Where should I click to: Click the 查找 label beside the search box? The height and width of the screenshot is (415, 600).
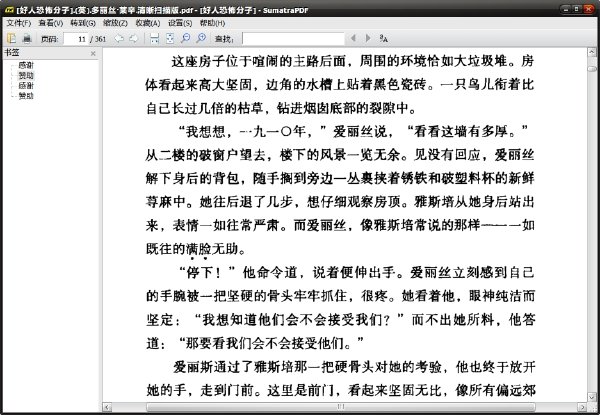(224, 39)
